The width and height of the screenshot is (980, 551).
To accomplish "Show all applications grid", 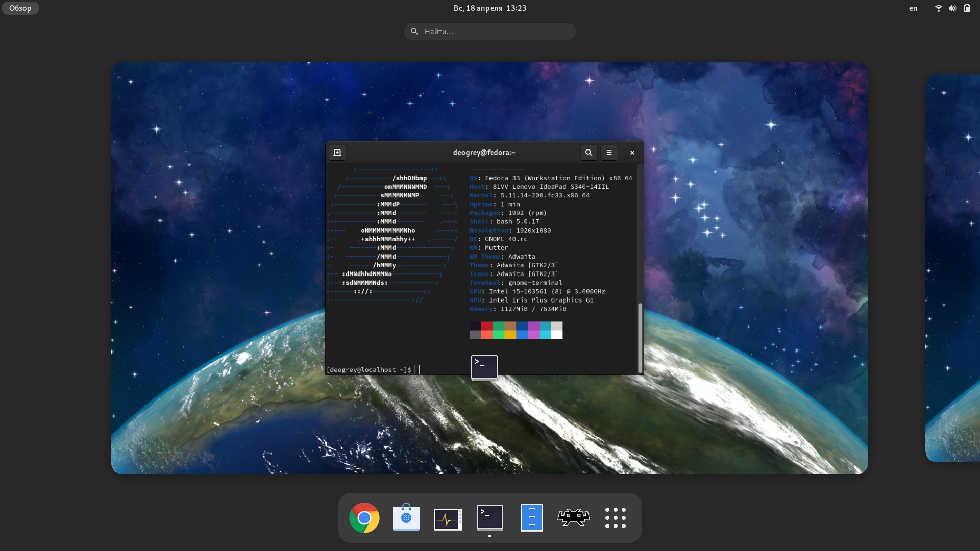I will 616,518.
